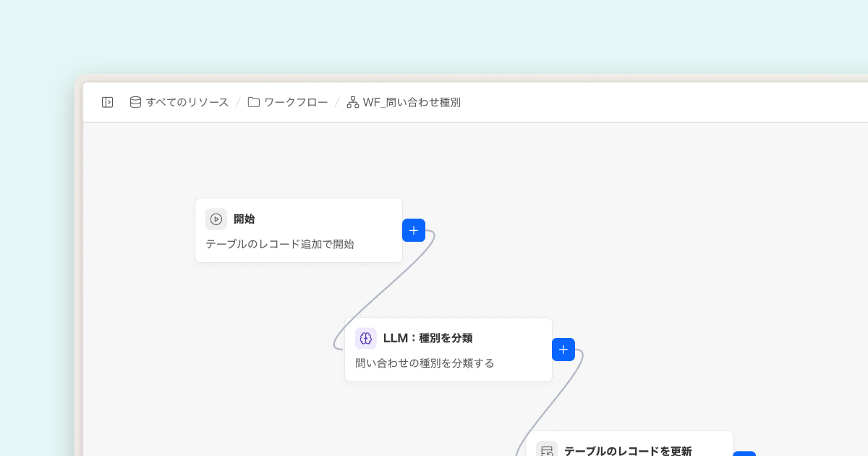Select WF_問い合わせ種別 breadcrumb

click(412, 102)
